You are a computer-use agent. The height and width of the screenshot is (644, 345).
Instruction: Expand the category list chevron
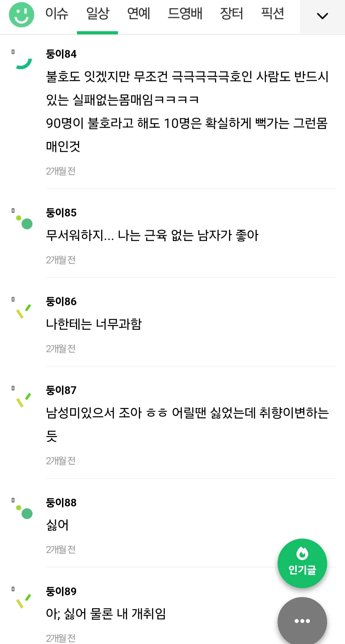click(322, 16)
